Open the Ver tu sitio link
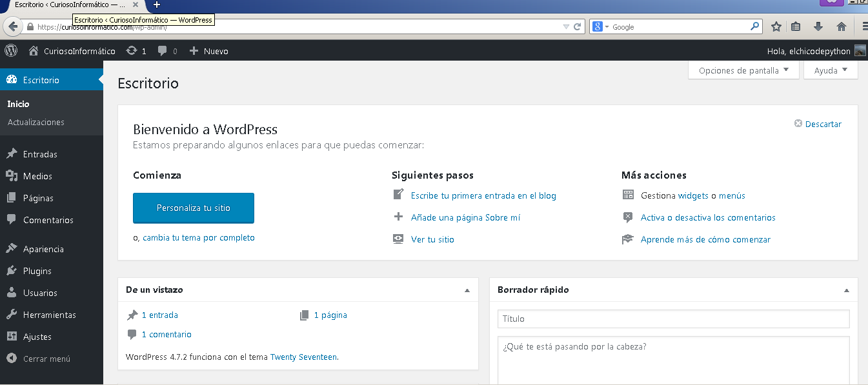This screenshot has height=385, width=868. click(432, 239)
